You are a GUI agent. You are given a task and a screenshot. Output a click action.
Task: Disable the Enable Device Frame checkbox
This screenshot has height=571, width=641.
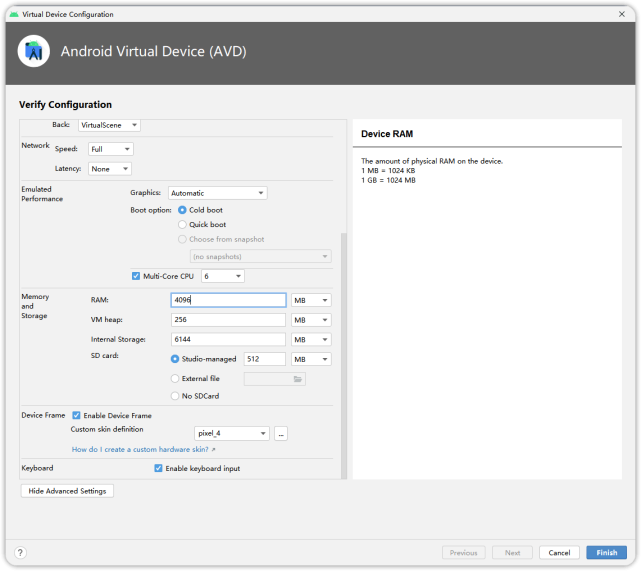[x=77, y=415]
